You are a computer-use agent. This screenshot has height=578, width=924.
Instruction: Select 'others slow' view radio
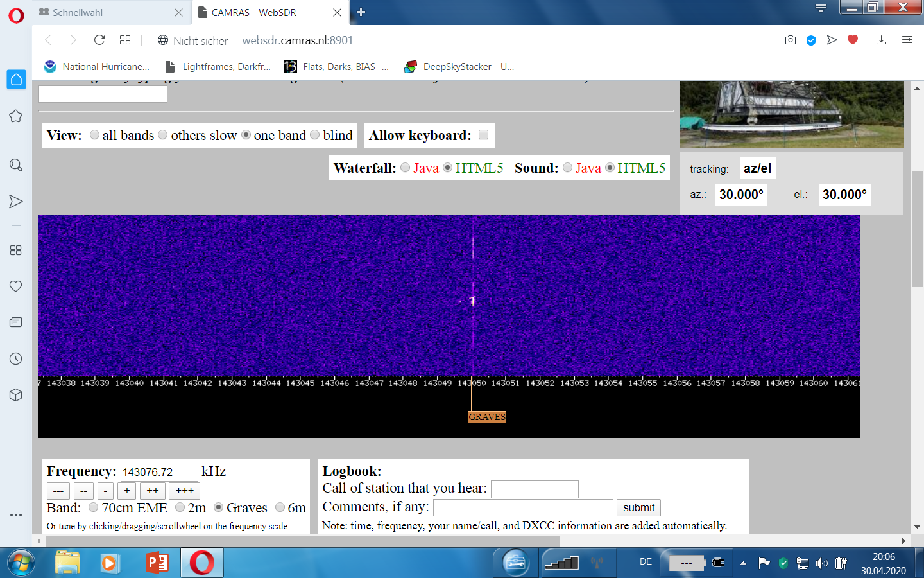[x=163, y=135]
